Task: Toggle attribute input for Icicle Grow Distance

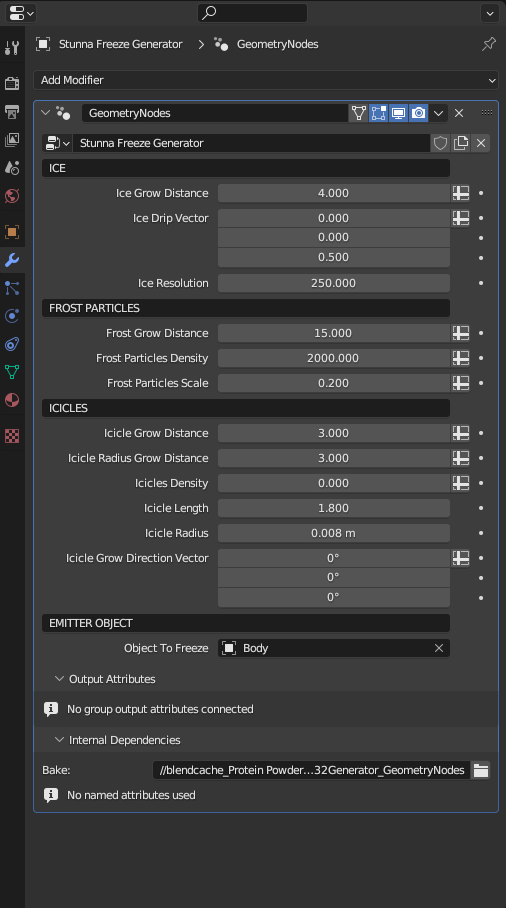Action: tap(461, 433)
